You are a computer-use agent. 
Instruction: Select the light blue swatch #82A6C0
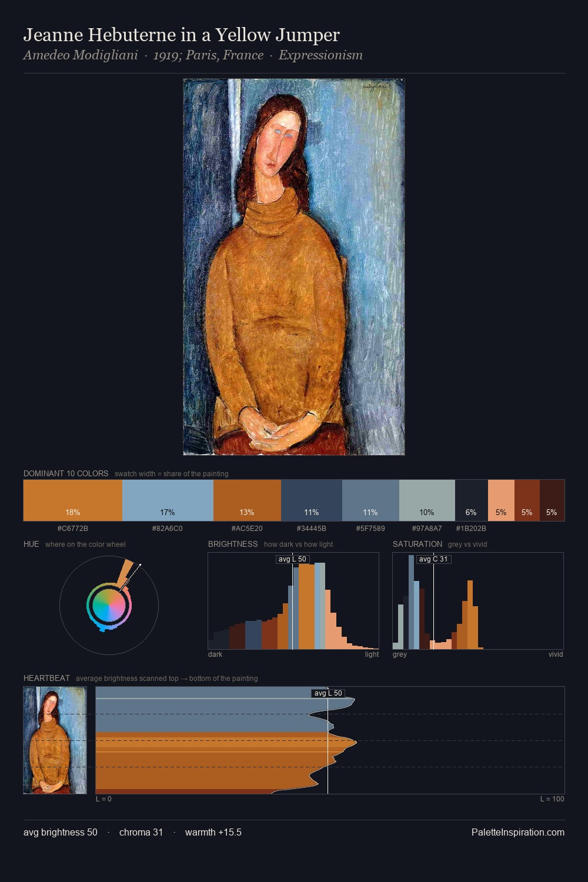(168, 500)
